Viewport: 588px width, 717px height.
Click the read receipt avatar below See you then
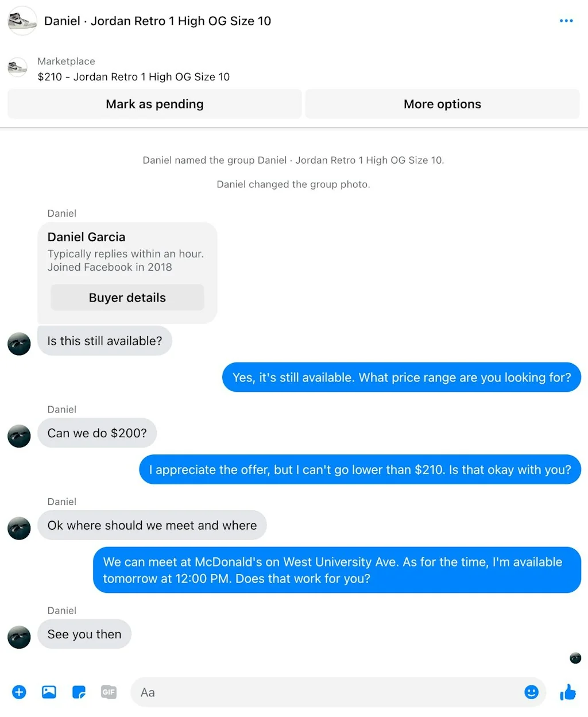(x=575, y=658)
